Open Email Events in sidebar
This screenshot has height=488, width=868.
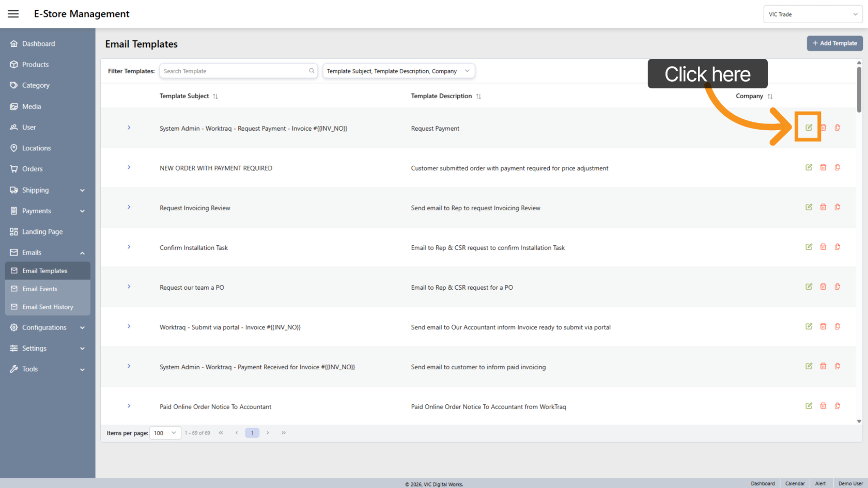(x=40, y=289)
